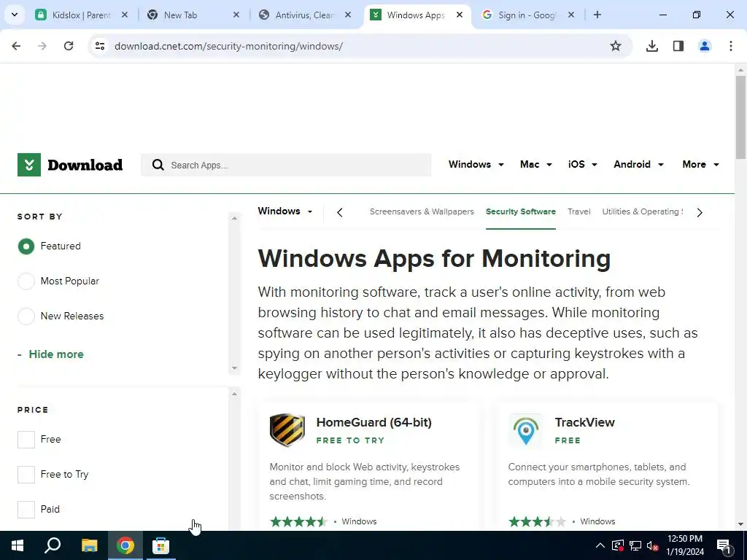Open TrackView app page
Viewport: 747px width, 560px height.
pos(584,422)
